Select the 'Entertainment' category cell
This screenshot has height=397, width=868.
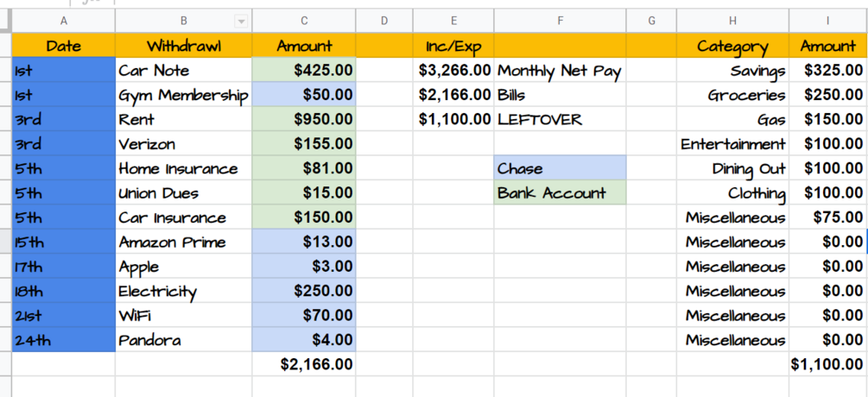[x=733, y=144]
